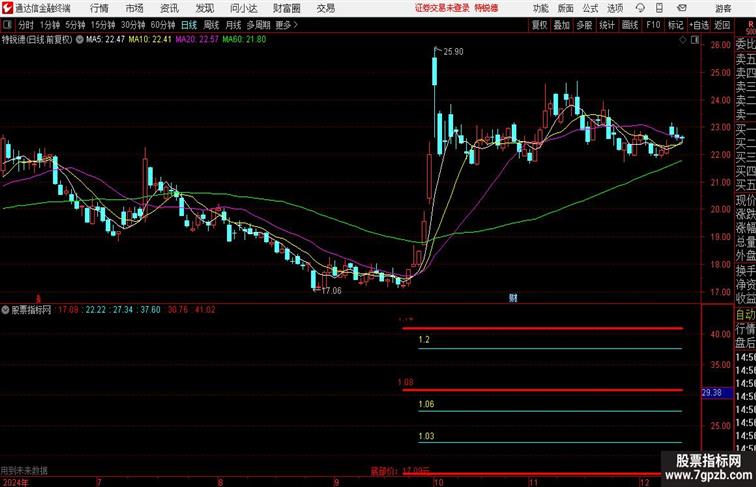The width and height of the screenshot is (756, 487).
Task: Toggle the left panel icon beside 分时
Action: click(7, 25)
